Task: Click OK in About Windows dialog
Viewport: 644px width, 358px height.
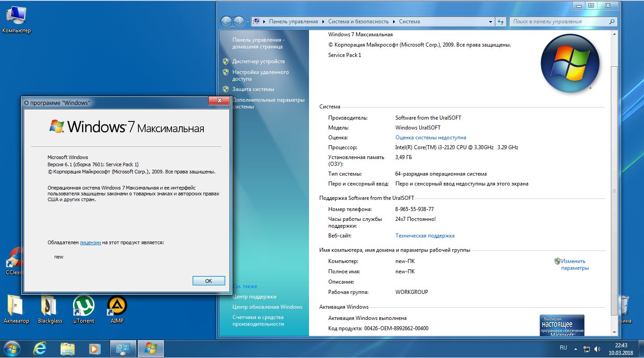Action: [209, 281]
